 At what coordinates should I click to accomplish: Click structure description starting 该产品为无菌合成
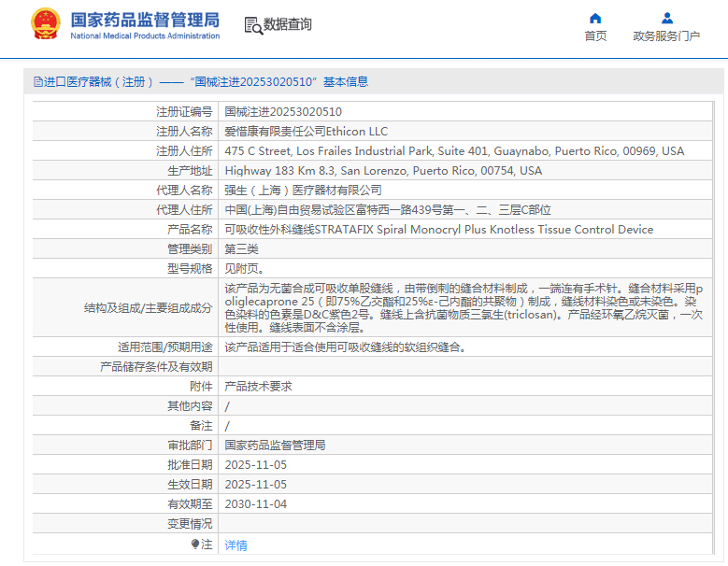[464, 307]
